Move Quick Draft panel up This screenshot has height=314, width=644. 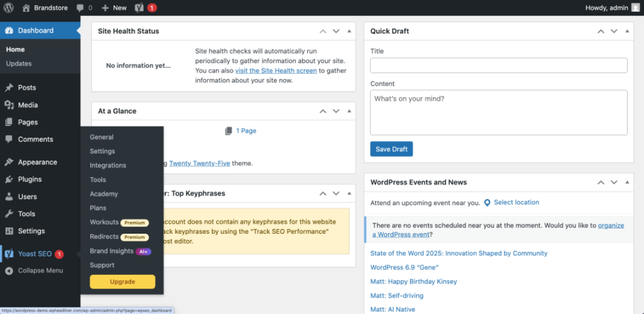tap(601, 31)
